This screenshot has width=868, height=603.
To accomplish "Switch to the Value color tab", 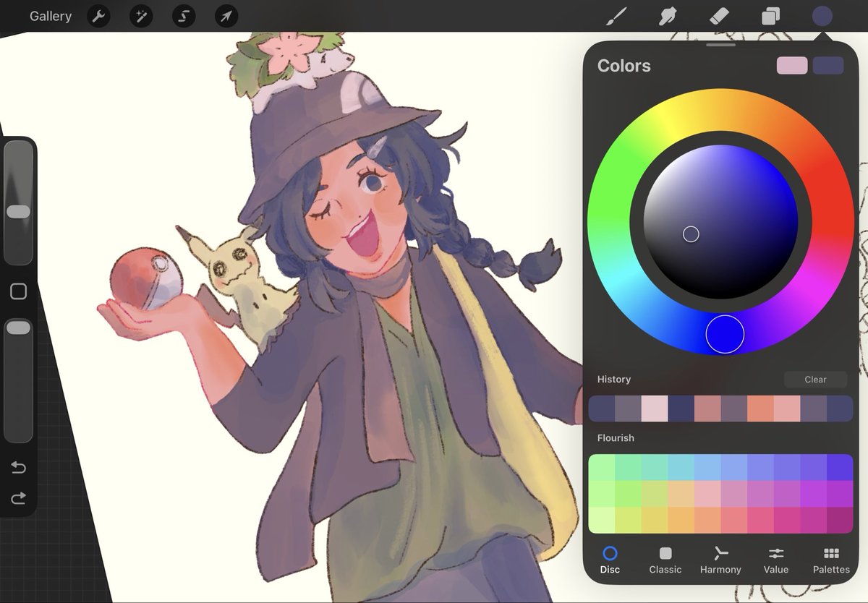I will pyautogui.click(x=776, y=560).
